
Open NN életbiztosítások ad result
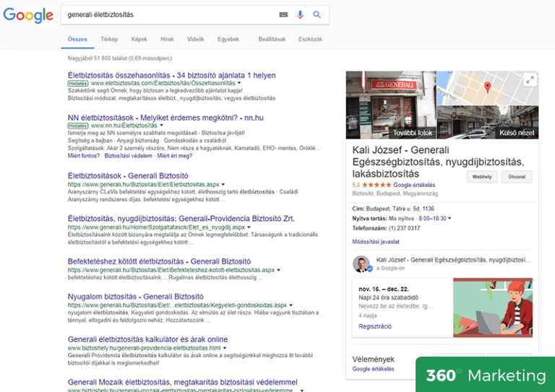point(165,118)
